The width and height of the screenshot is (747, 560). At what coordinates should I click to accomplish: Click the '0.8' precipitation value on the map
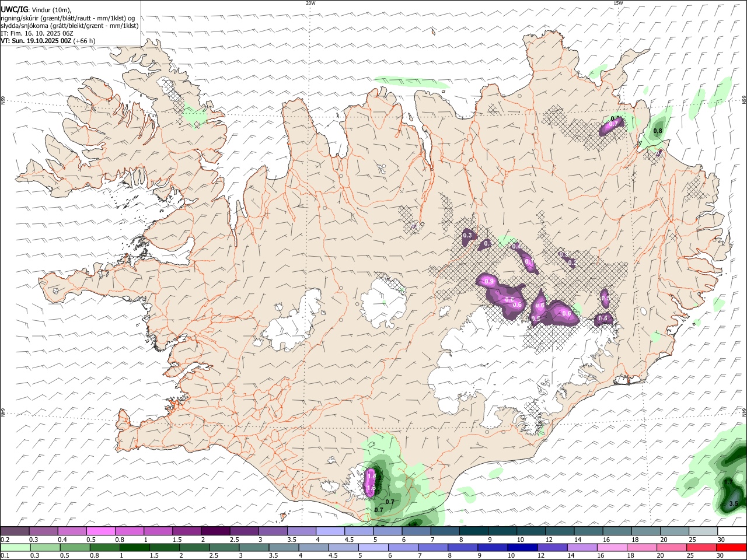[658, 131]
